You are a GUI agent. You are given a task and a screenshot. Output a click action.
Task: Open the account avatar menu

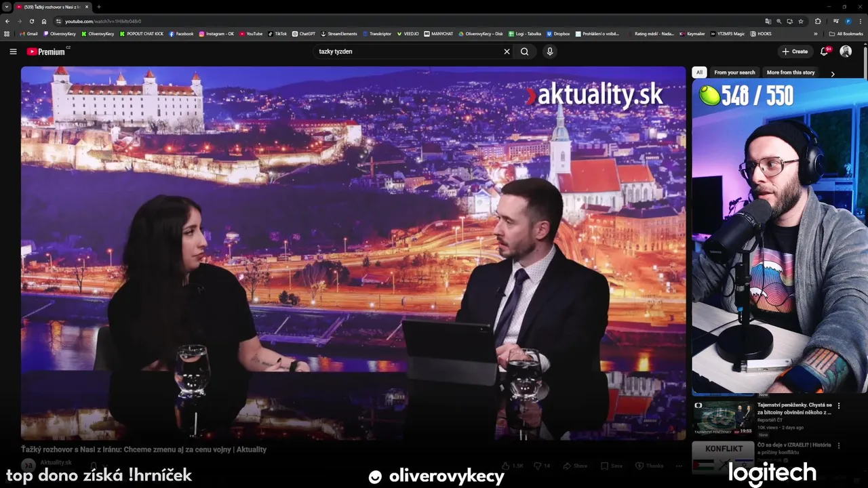click(846, 52)
